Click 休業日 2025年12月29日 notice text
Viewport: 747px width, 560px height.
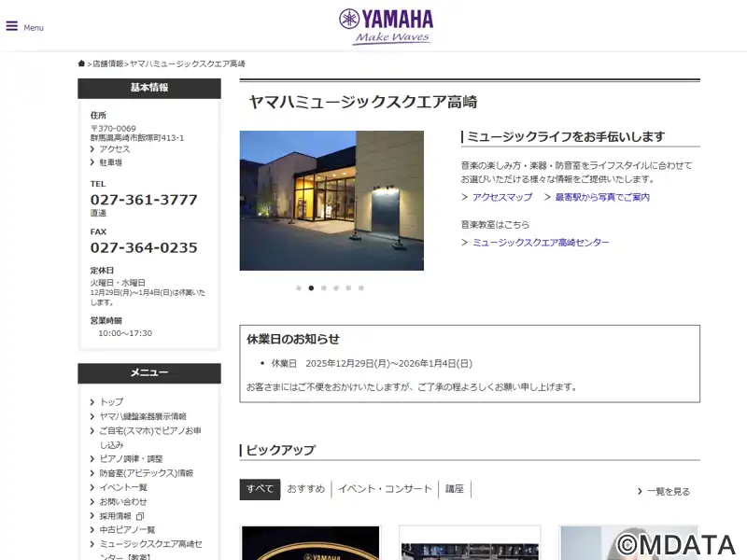tap(372, 363)
